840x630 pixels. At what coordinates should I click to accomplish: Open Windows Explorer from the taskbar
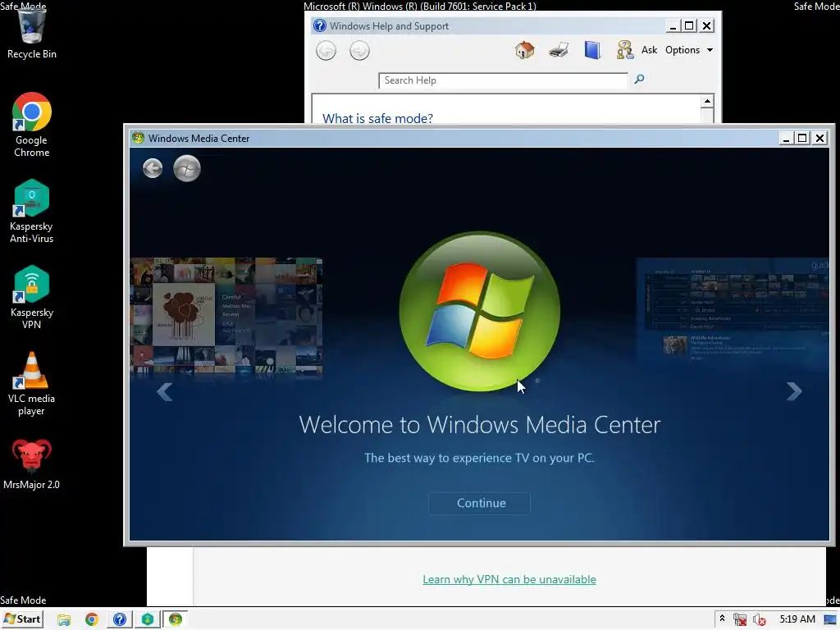click(64, 620)
